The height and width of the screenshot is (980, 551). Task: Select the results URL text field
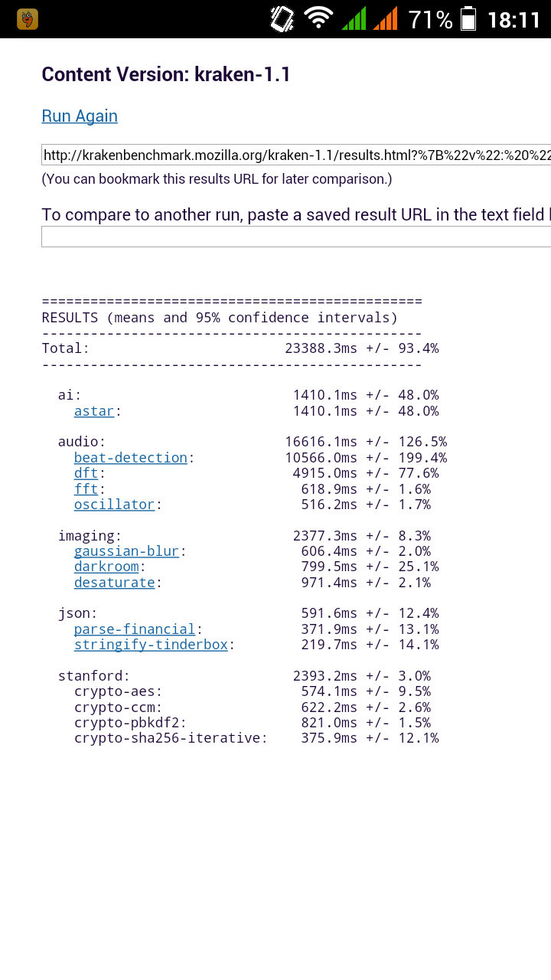296,155
